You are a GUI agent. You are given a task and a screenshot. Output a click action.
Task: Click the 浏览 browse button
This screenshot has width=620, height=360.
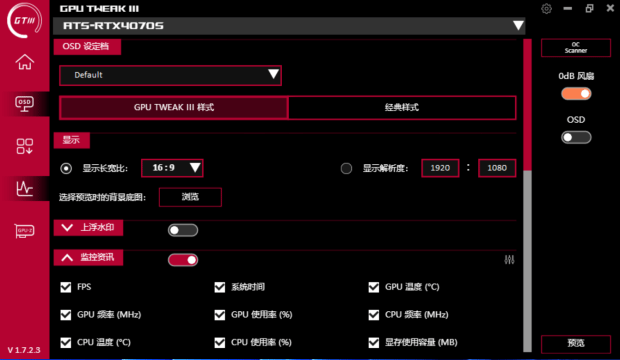[x=190, y=197]
